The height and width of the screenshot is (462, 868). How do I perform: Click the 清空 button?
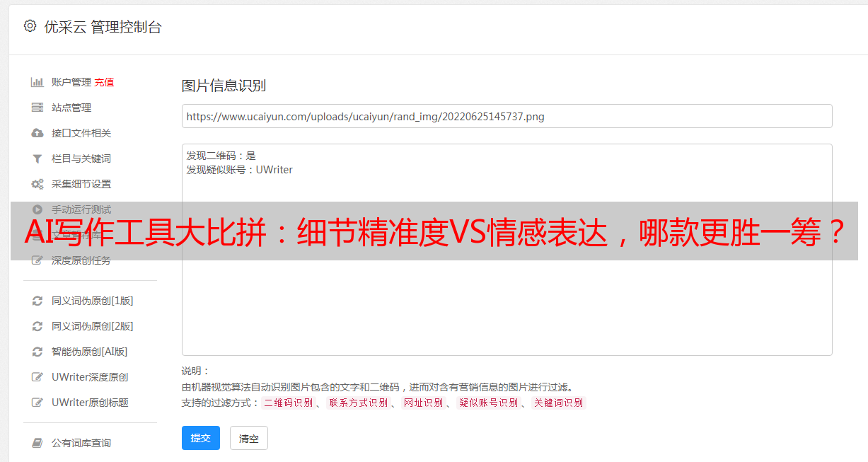249,438
